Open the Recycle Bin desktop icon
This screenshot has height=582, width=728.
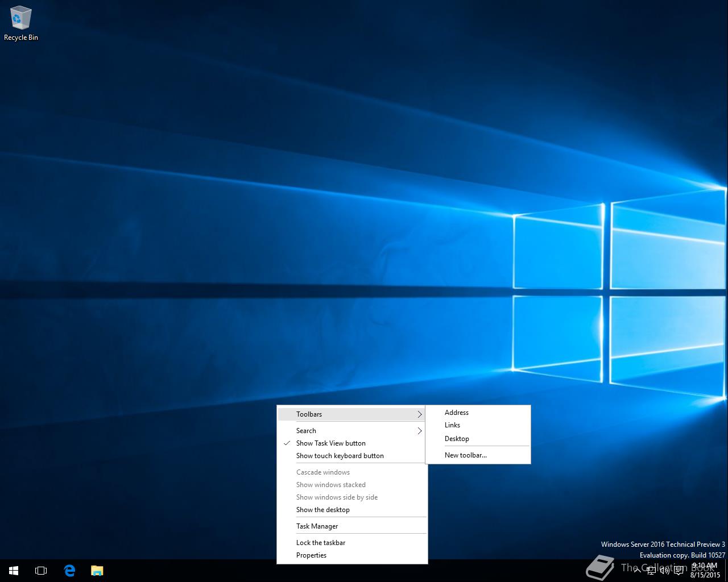[x=21, y=24]
